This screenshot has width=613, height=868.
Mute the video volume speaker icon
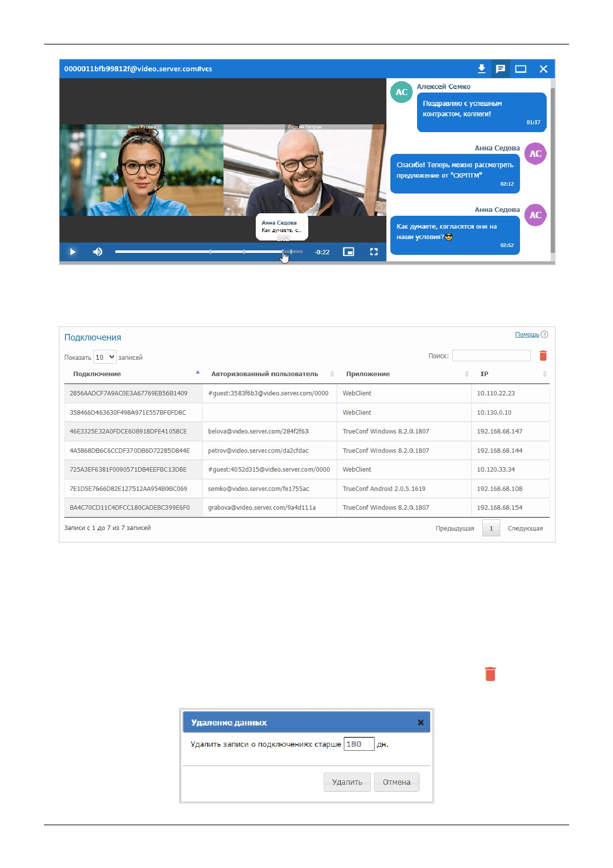pyautogui.click(x=98, y=252)
